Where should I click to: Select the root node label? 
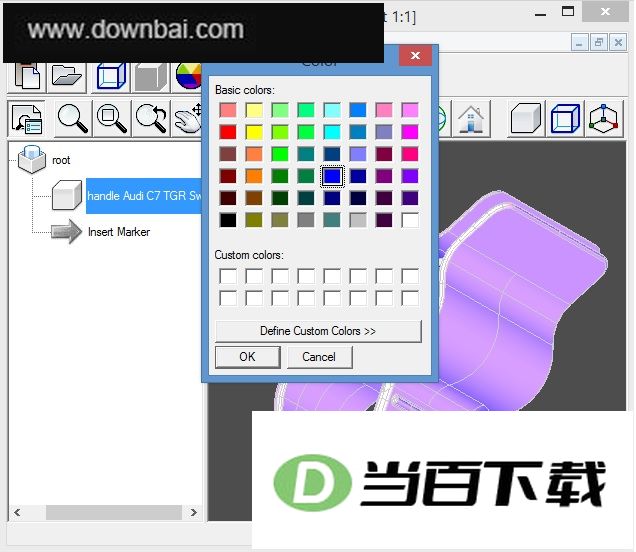61,160
